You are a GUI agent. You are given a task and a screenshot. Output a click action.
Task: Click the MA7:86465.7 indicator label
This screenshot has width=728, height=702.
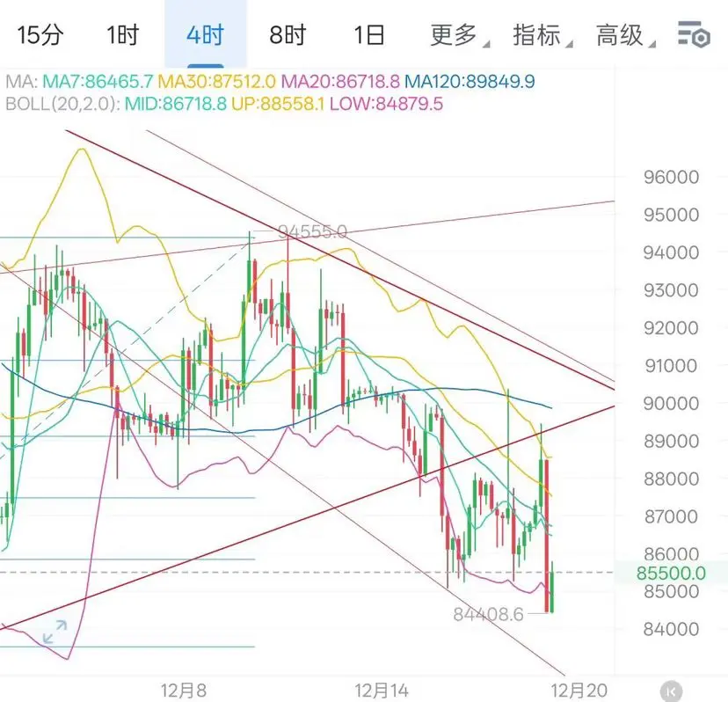[x=98, y=82]
